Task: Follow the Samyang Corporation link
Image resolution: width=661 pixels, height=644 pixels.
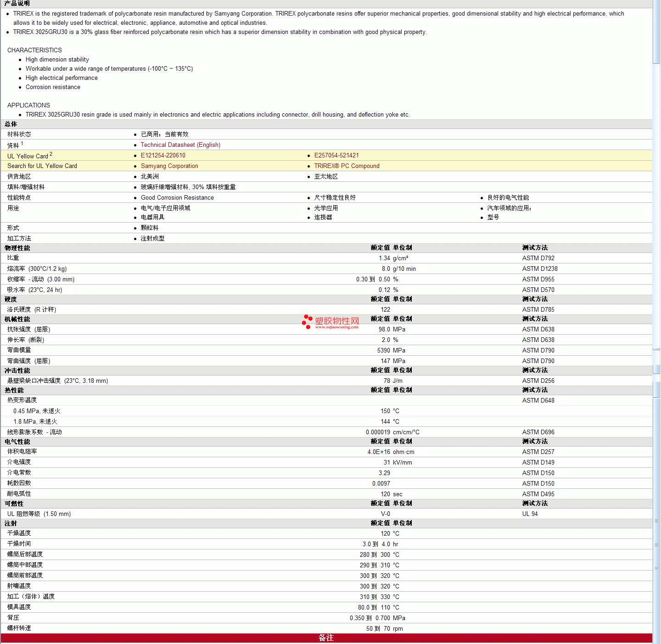Action: pyautogui.click(x=169, y=166)
